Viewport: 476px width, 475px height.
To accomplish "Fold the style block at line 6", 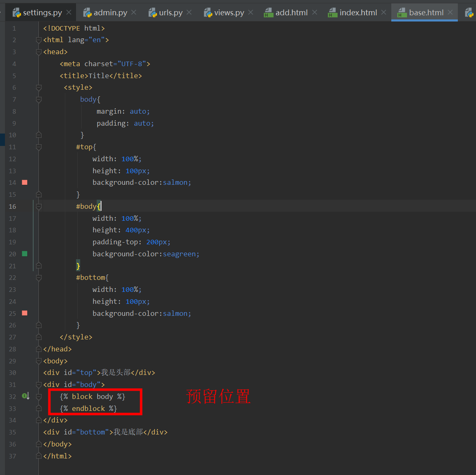I will pos(38,88).
